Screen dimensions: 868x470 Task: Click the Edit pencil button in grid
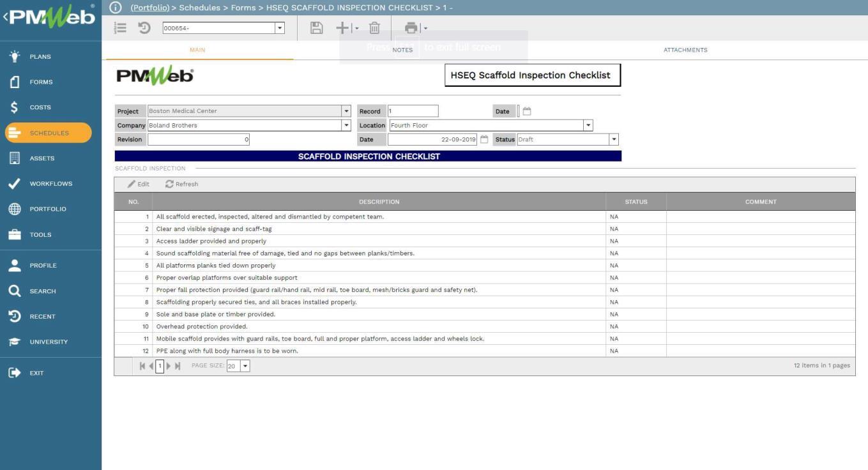(x=138, y=184)
